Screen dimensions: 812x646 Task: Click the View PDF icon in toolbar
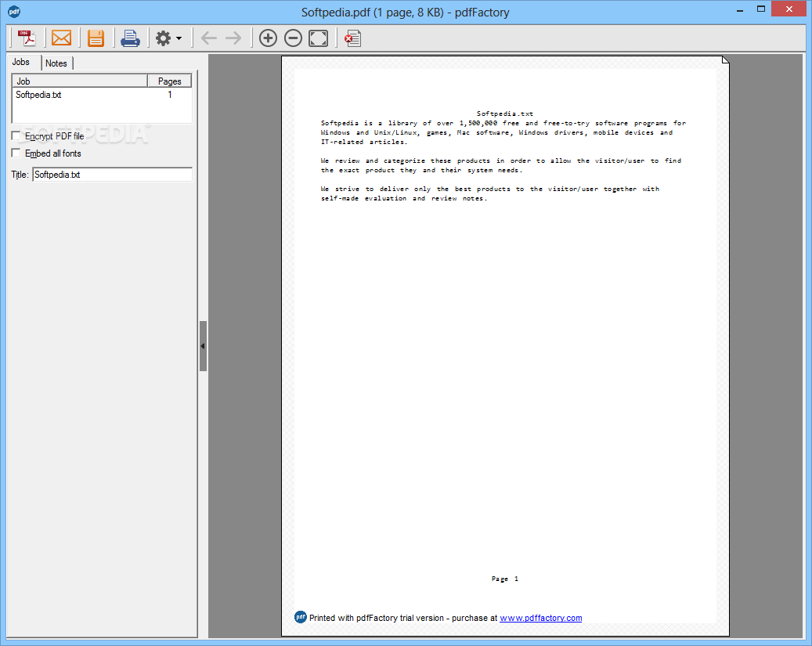27,38
